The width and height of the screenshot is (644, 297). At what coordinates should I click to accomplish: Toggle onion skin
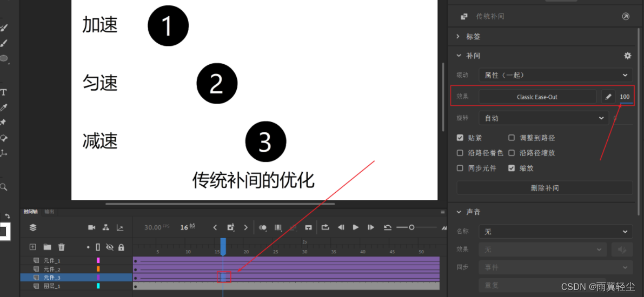(263, 227)
